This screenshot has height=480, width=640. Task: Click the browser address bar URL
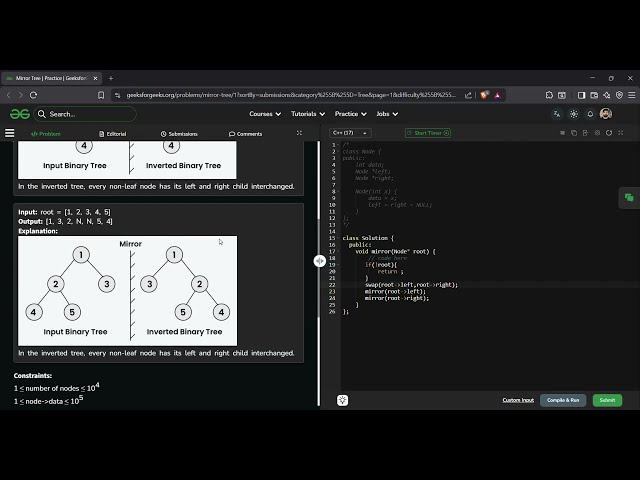pyautogui.click(x=291, y=95)
